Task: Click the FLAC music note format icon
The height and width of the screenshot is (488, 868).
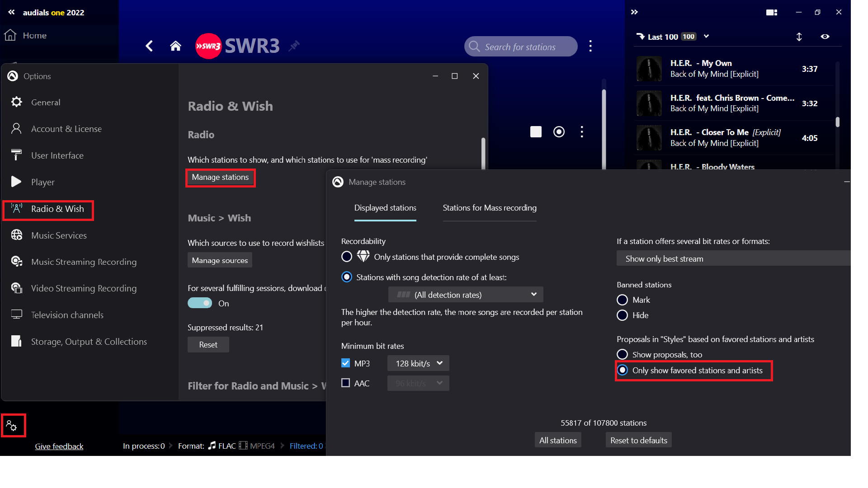Action: pyautogui.click(x=212, y=446)
